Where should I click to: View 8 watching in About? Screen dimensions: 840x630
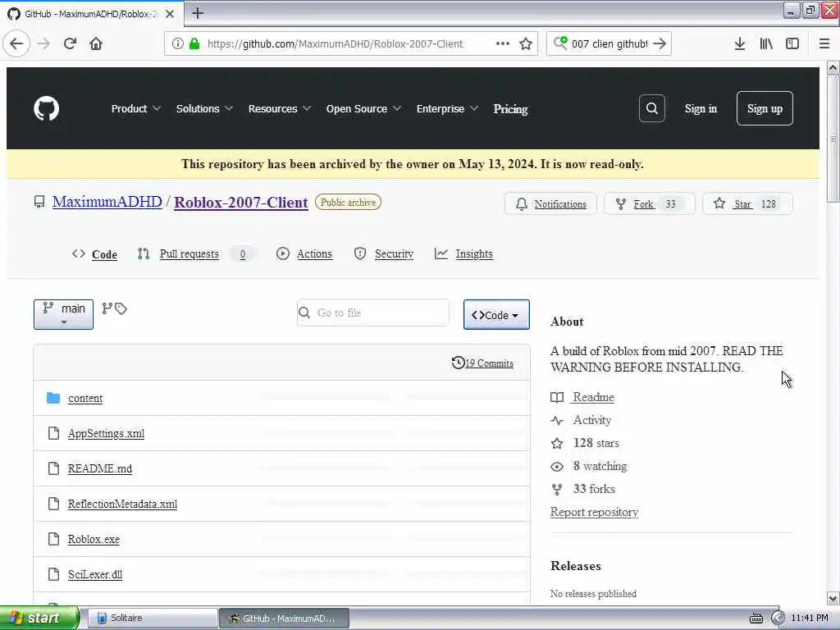click(600, 466)
